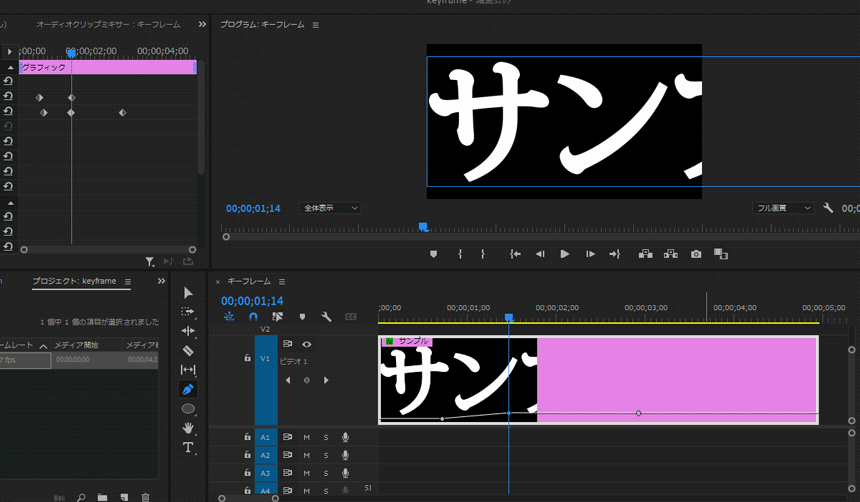Open Program monitor settings wrench

tap(828, 208)
